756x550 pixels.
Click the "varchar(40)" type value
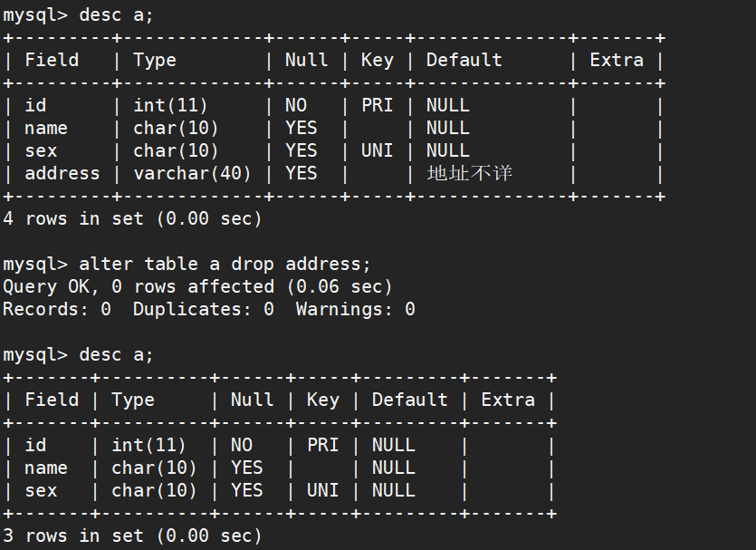pos(192,173)
